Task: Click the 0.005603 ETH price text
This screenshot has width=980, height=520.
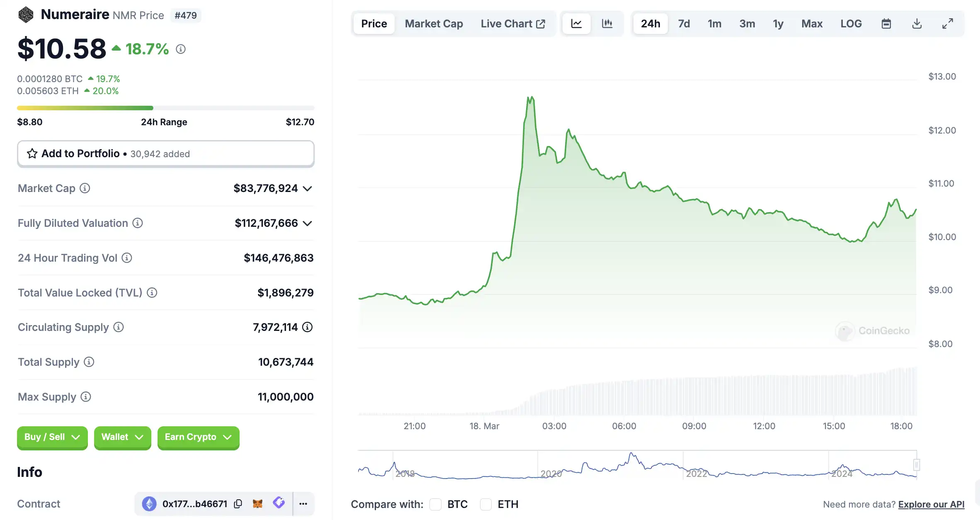Action: 48,91
